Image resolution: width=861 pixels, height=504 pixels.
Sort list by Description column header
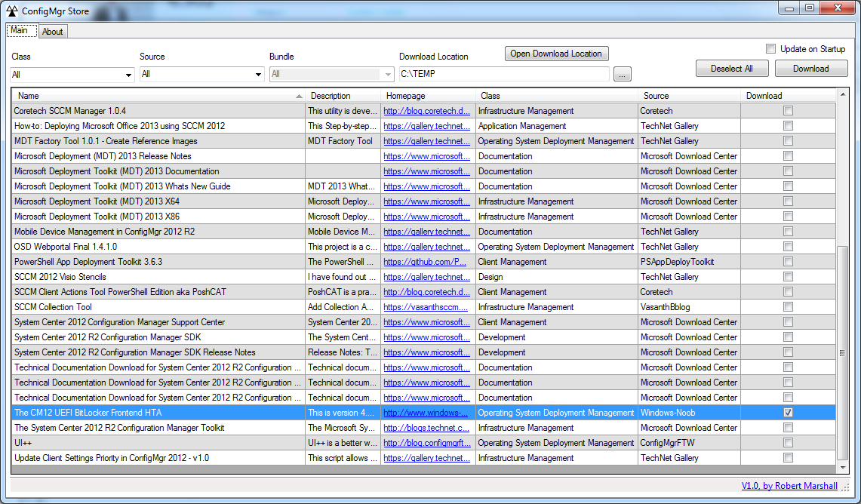pyautogui.click(x=343, y=96)
